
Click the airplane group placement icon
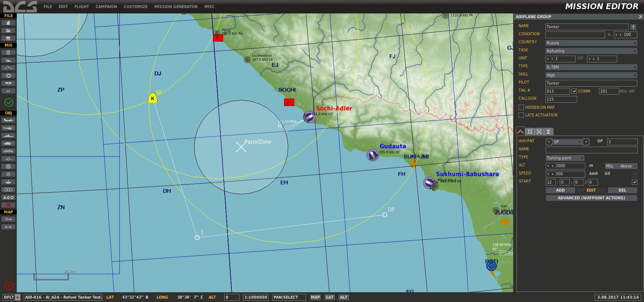(8, 120)
